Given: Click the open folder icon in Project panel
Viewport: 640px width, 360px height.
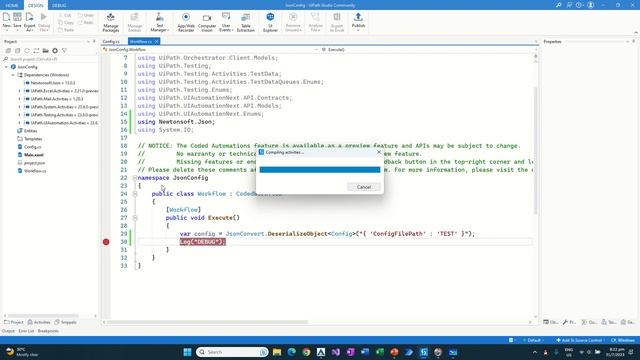Looking at the screenshot, I should (x=45, y=51).
